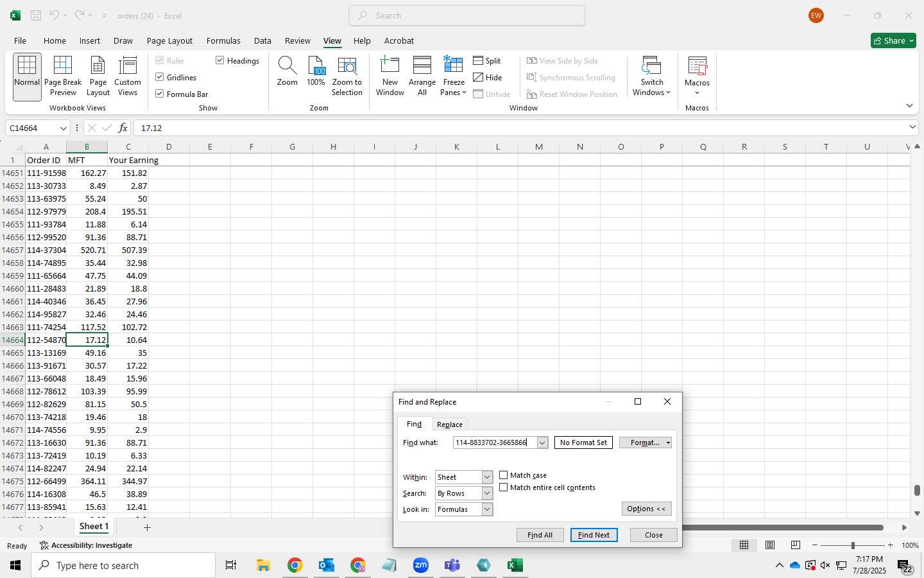Open File Explorer from the taskbar
The width and height of the screenshot is (924, 578).
click(263, 565)
